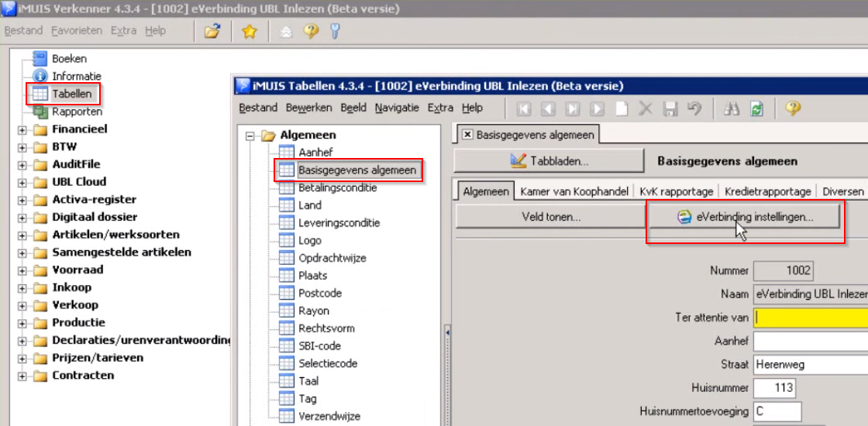Expand the Voorraad folder
This screenshot has height=426, width=868.
[22, 270]
